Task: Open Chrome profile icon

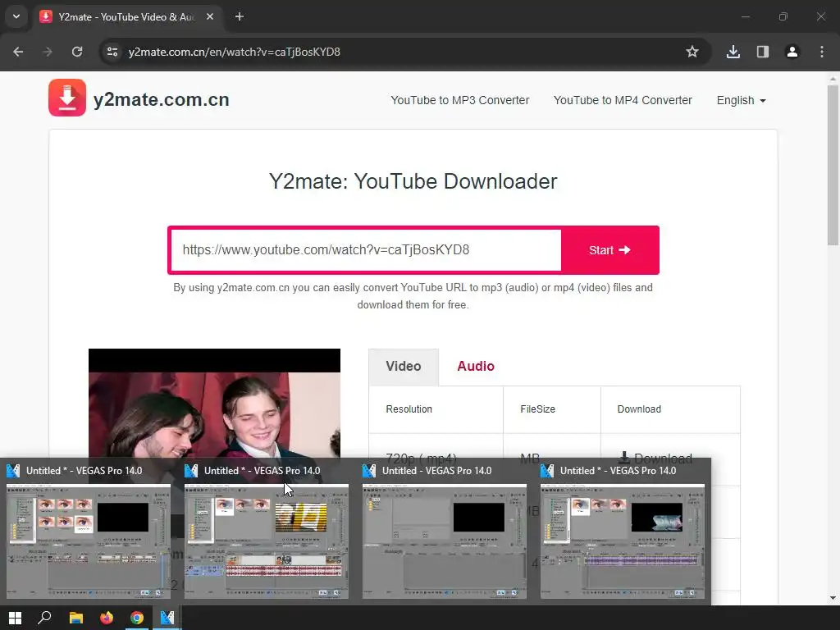Action: click(x=792, y=52)
